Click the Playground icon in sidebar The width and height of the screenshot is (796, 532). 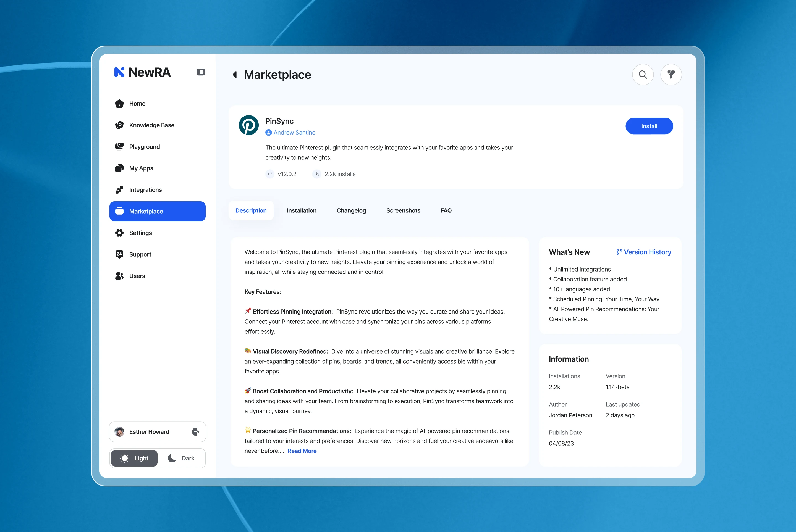pos(119,147)
